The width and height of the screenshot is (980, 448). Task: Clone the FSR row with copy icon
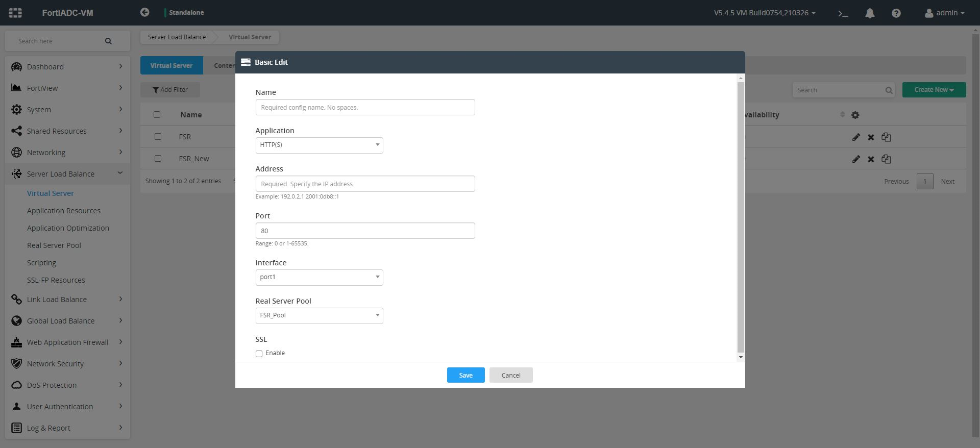(887, 137)
